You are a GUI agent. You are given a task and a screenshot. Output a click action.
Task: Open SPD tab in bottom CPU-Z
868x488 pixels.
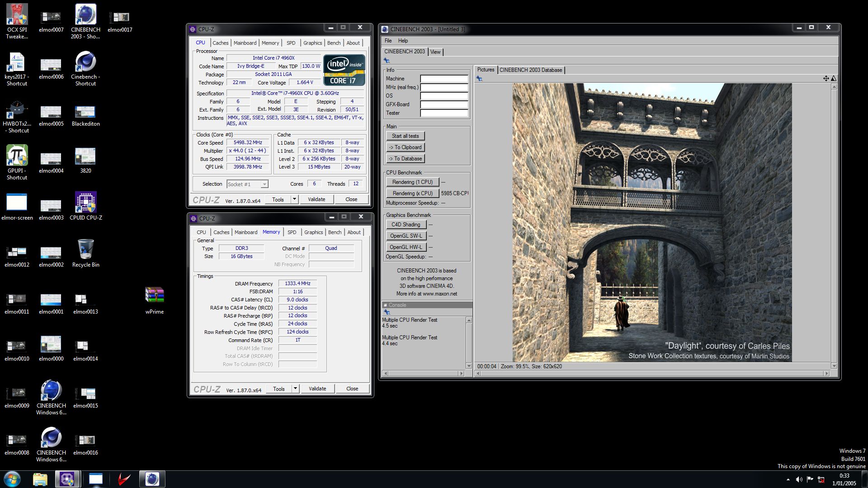(292, 232)
